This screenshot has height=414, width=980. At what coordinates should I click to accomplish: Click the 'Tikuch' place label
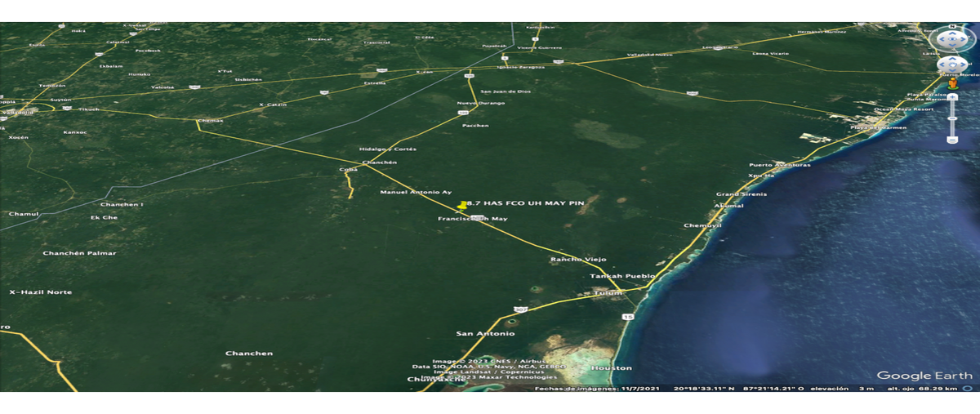pyautogui.click(x=88, y=109)
